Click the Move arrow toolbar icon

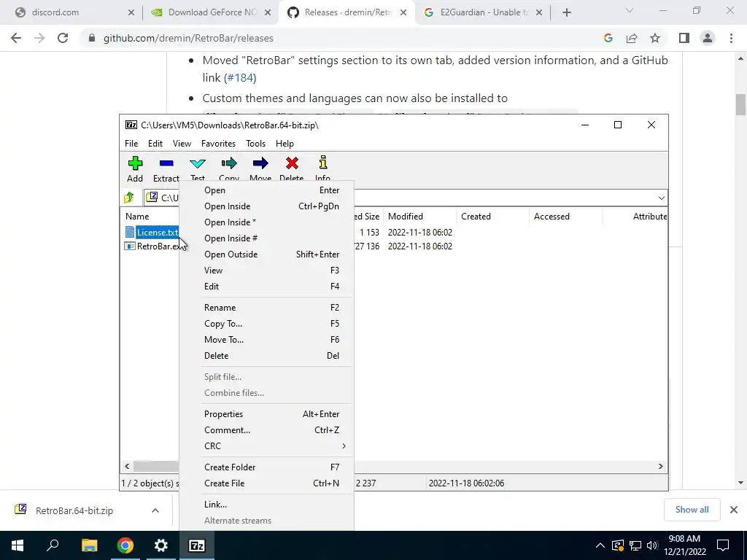(x=260, y=163)
